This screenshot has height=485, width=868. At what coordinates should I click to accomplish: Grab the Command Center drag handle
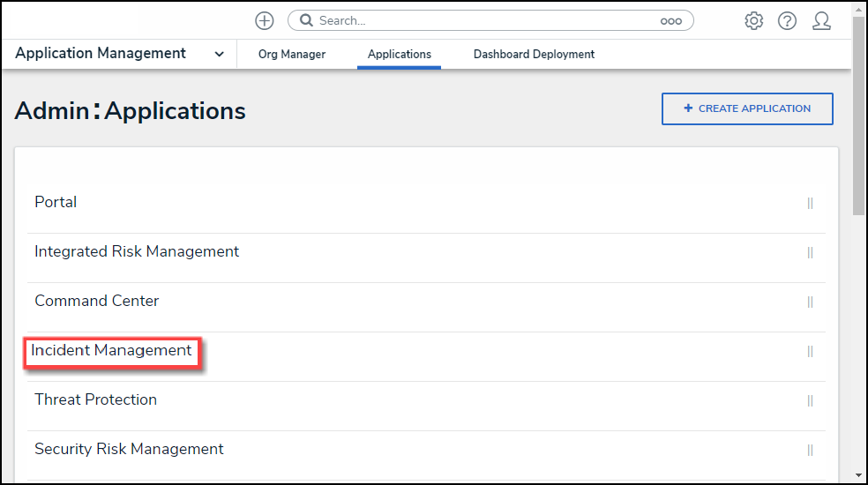click(810, 302)
